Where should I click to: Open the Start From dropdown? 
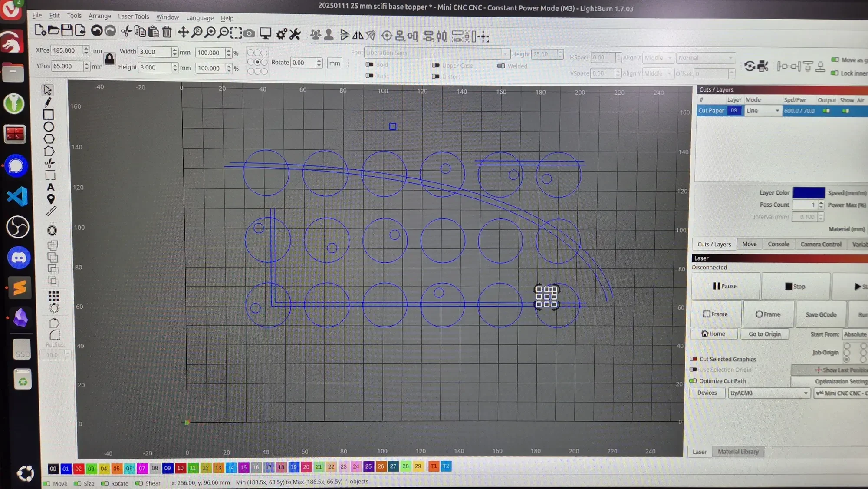(x=855, y=334)
